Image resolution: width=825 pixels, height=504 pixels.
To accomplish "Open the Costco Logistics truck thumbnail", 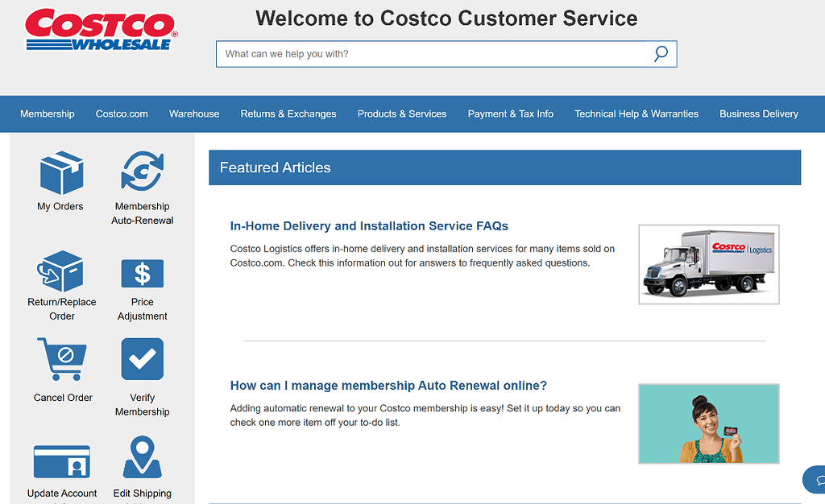I will click(x=709, y=264).
